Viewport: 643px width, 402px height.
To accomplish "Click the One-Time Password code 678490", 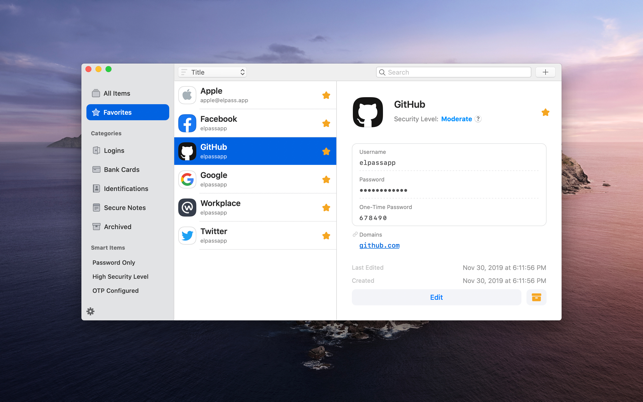I will (373, 218).
